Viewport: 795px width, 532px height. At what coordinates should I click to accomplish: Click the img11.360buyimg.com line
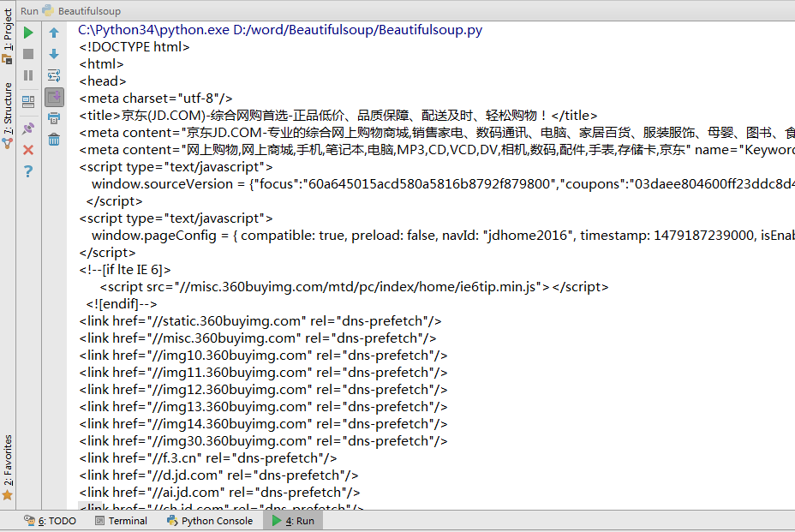(x=263, y=373)
